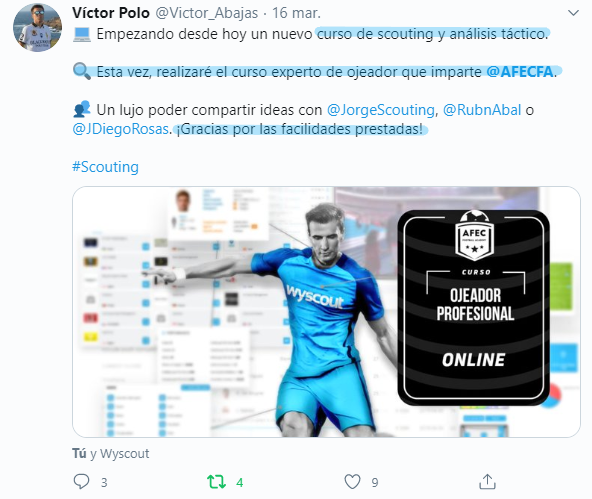Open the 16 mar. tweet timestamp
592x499 pixels.
pyautogui.click(x=296, y=13)
